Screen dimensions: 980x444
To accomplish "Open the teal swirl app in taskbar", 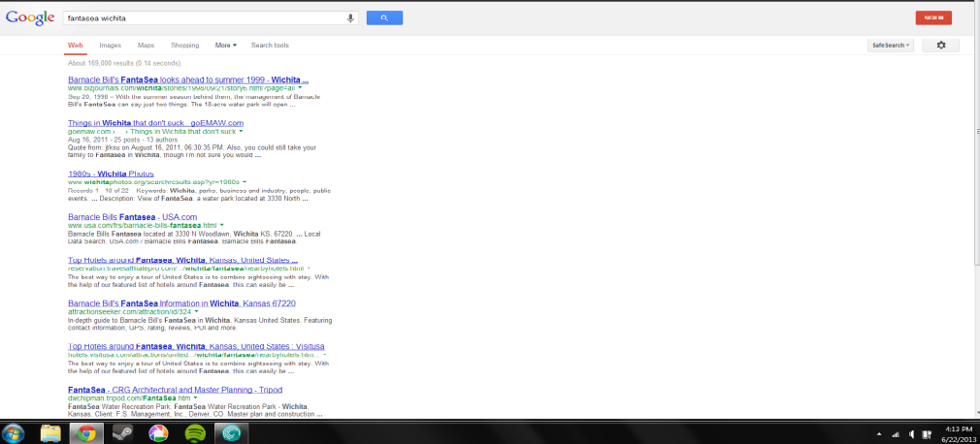I will point(232,432).
